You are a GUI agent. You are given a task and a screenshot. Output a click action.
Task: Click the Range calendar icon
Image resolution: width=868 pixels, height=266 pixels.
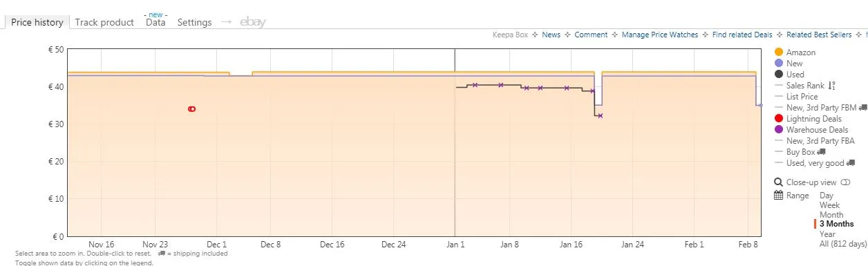pyautogui.click(x=779, y=196)
